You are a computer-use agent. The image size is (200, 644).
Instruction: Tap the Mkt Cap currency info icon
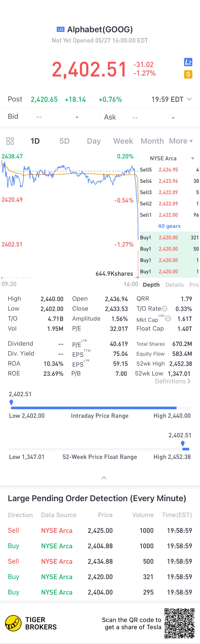click(x=168, y=318)
